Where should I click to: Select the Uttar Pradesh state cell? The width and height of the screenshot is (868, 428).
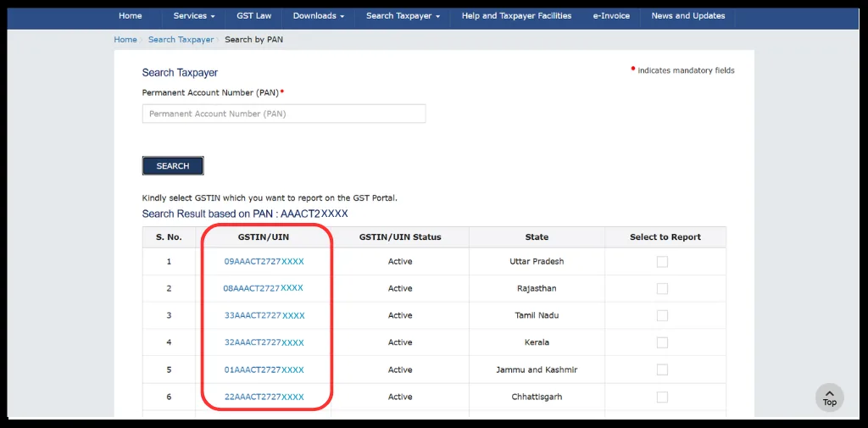click(537, 261)
